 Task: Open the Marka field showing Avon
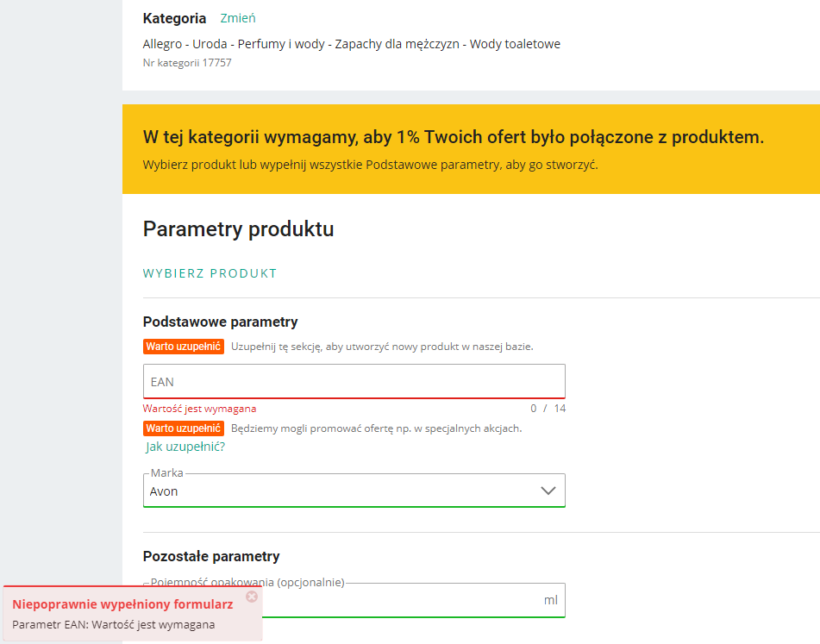354,491
